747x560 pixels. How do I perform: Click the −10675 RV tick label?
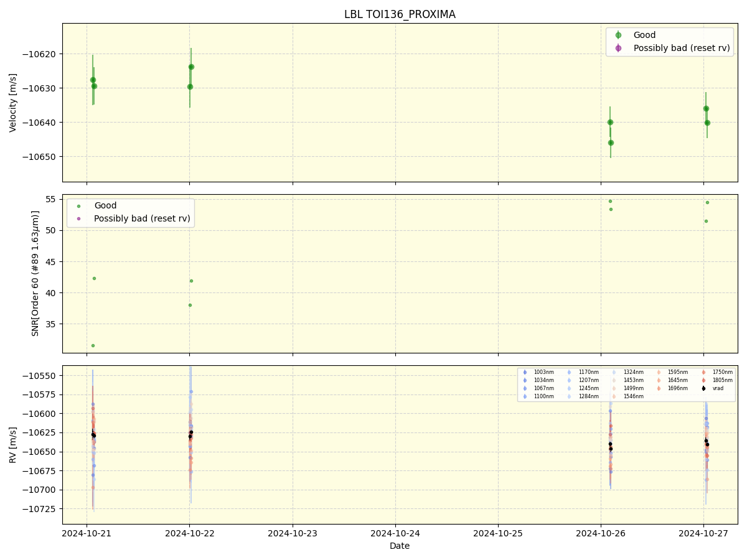(39, 471)
